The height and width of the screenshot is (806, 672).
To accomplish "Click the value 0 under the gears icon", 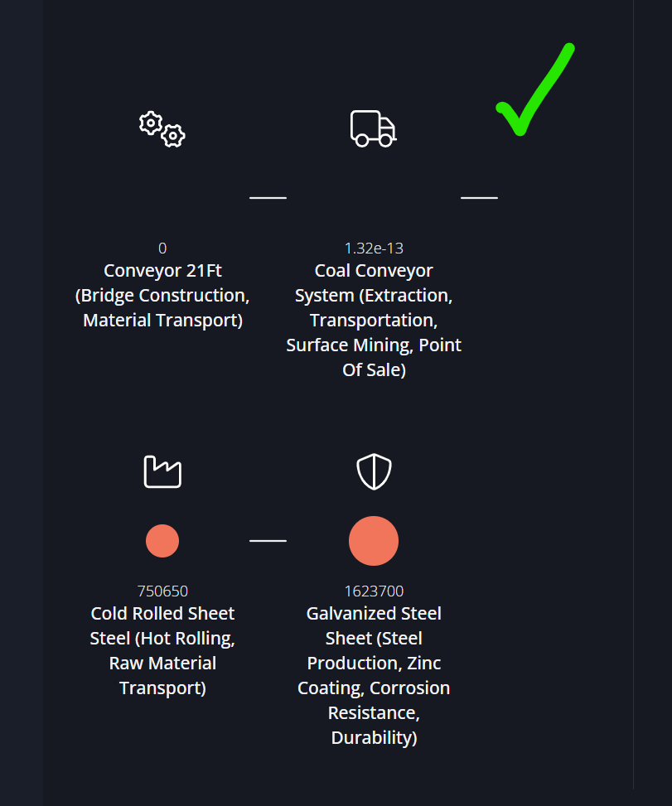I will tap(162, 249).
